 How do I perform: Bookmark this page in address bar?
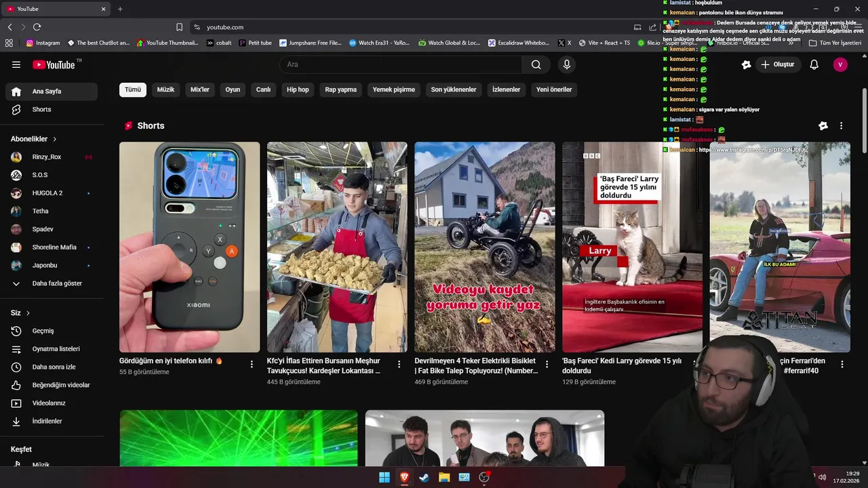(179, 27)
